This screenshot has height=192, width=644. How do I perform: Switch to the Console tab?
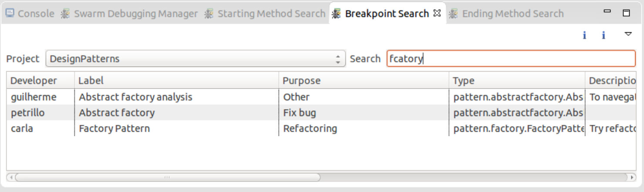coord(30,14)
